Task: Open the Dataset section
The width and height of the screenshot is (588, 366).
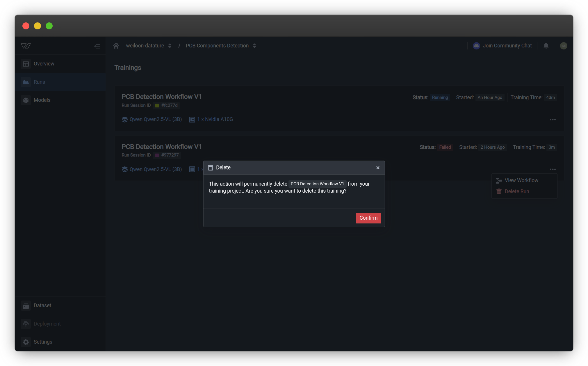Action: click(x=42, y=305)
